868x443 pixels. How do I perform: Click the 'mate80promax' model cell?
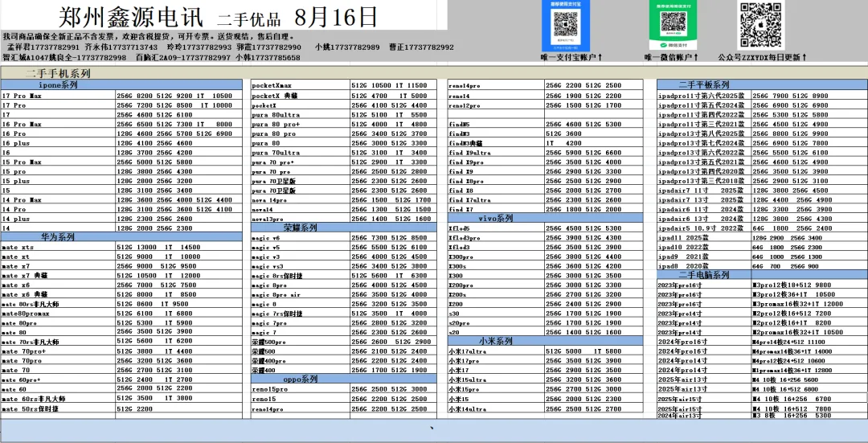(58, 314)
